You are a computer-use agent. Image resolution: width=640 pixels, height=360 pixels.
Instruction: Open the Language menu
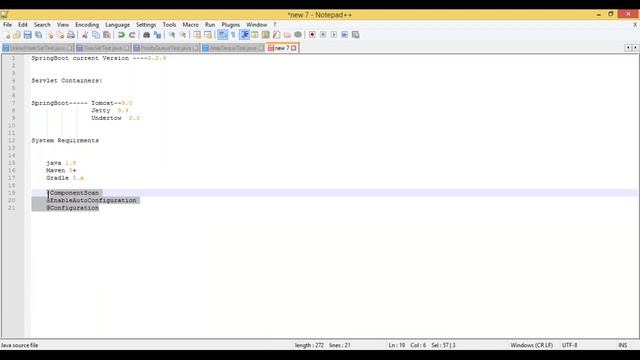tap(118, 25)
